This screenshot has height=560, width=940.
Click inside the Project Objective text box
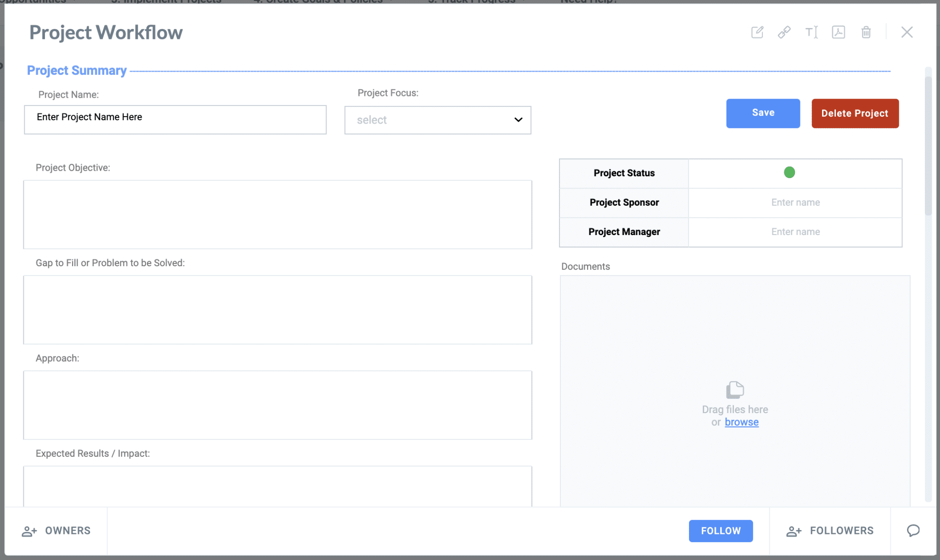277,214
